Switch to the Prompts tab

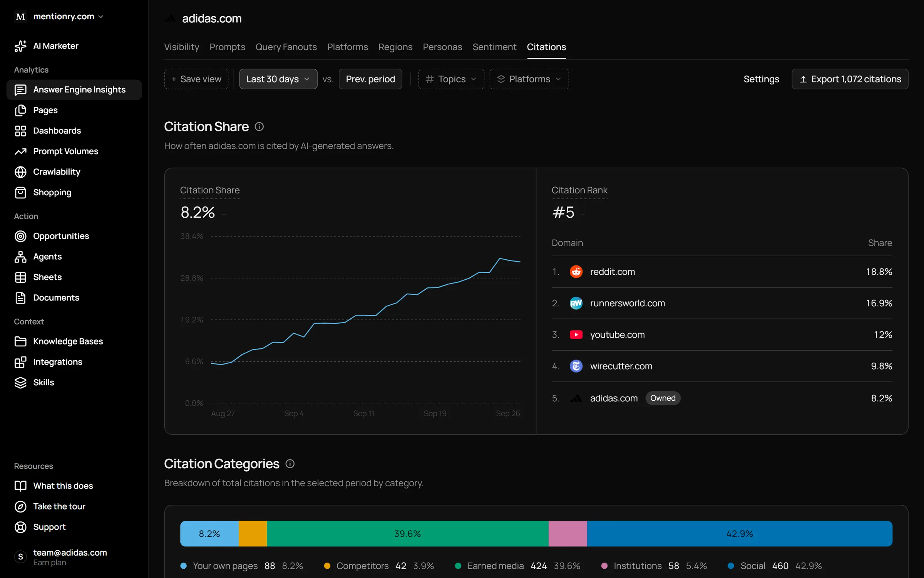[227, 47]
